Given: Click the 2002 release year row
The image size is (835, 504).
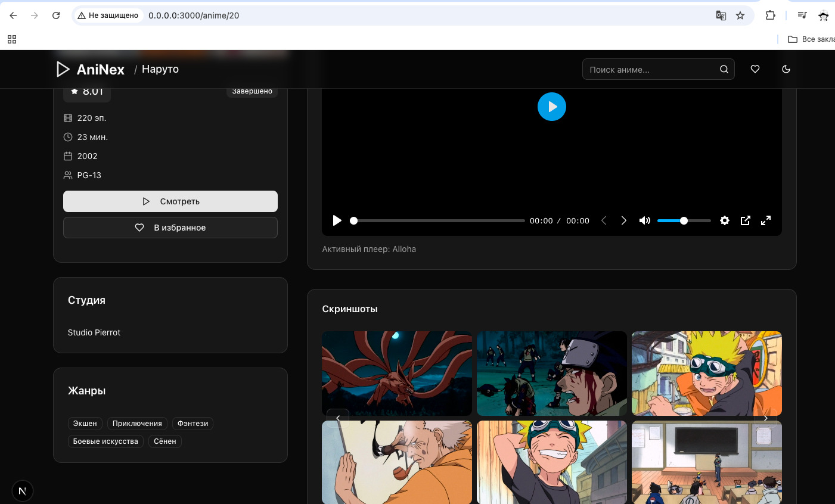Looking at the screenshot, I should tap(80, 156).
